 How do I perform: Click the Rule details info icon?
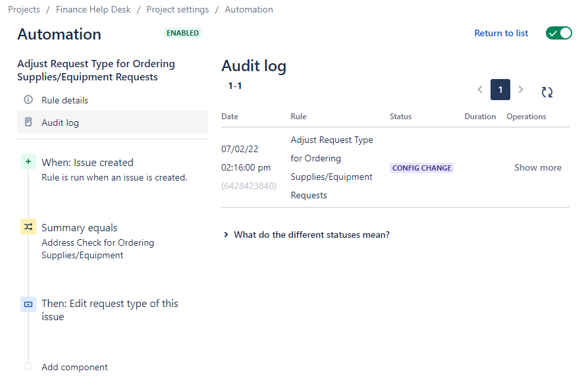[x=28, y=100]
